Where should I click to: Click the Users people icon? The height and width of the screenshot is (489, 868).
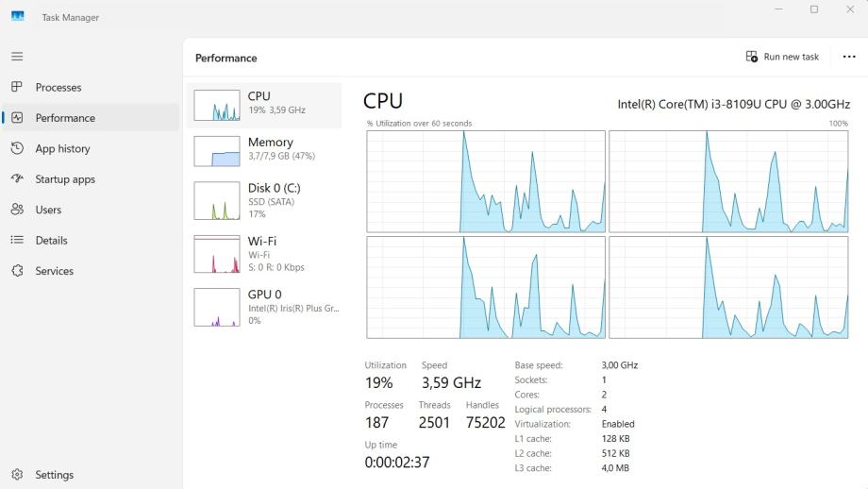pos(17,210)
